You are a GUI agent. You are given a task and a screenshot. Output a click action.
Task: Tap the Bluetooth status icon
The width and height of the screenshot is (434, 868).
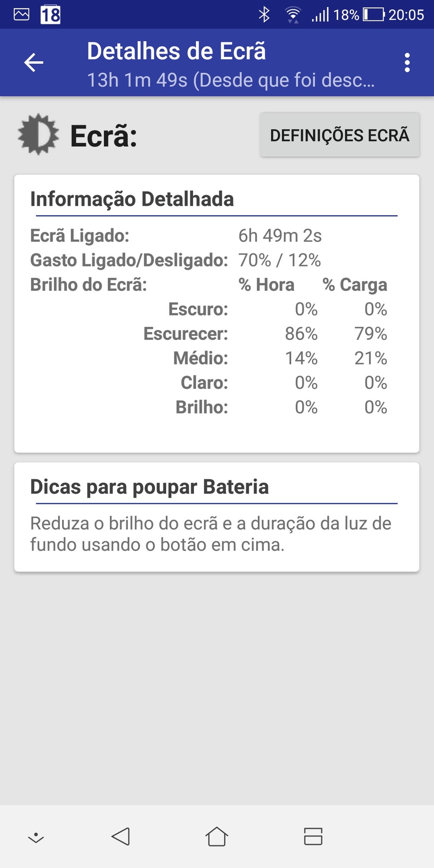(264, 15)
